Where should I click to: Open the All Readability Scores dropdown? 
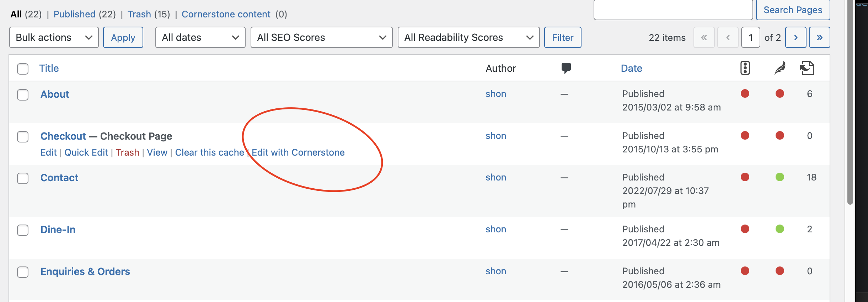click(x=468, y=37)
